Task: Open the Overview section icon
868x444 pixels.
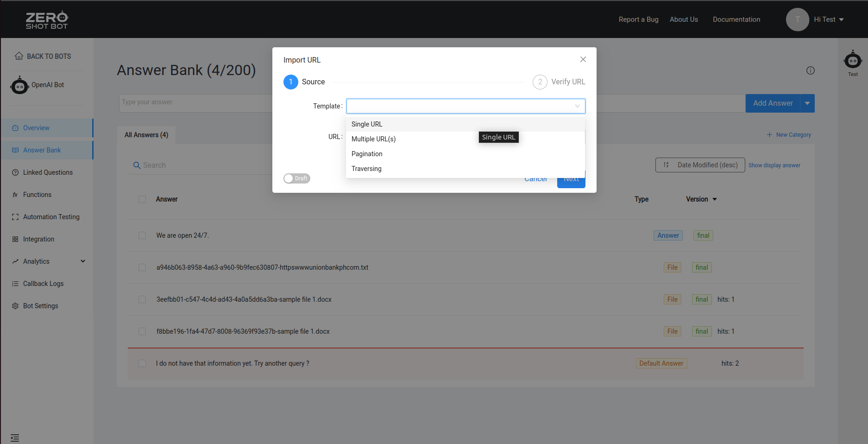Action: tap(15, 128)
